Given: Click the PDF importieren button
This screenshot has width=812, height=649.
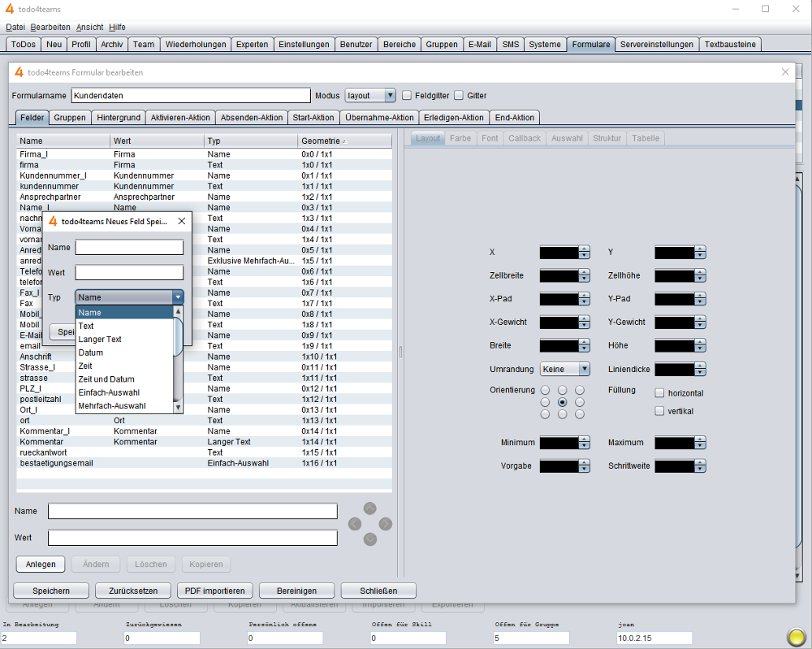Looking at the screenshot, I should point(215,591).
